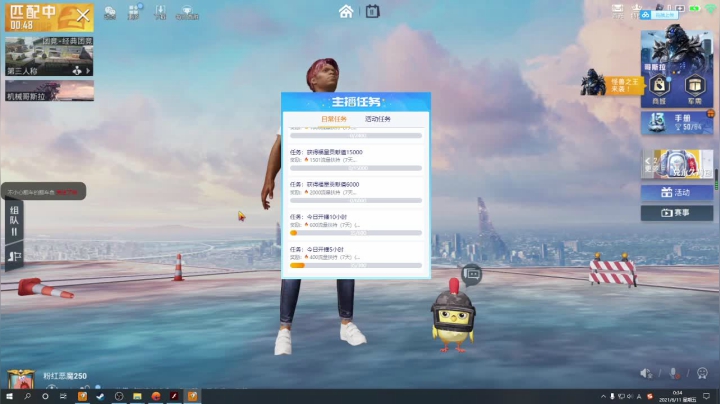
Task: Expand hidden system tray icons chevron
Action: pos(603,396)
